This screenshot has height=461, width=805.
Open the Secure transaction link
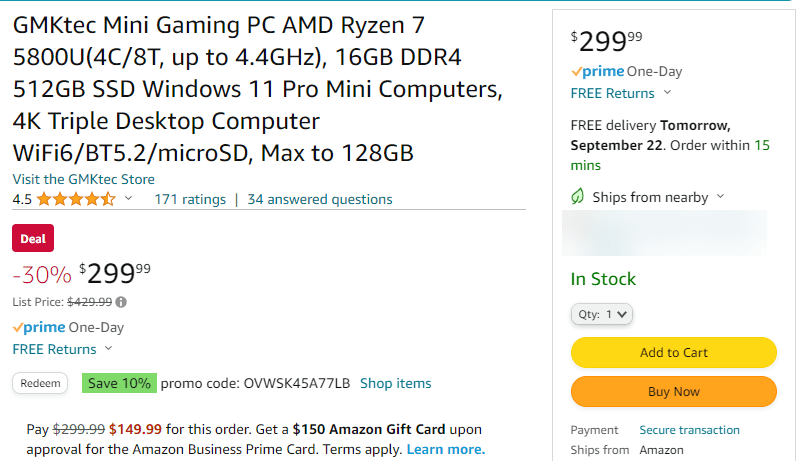[689, 430]
